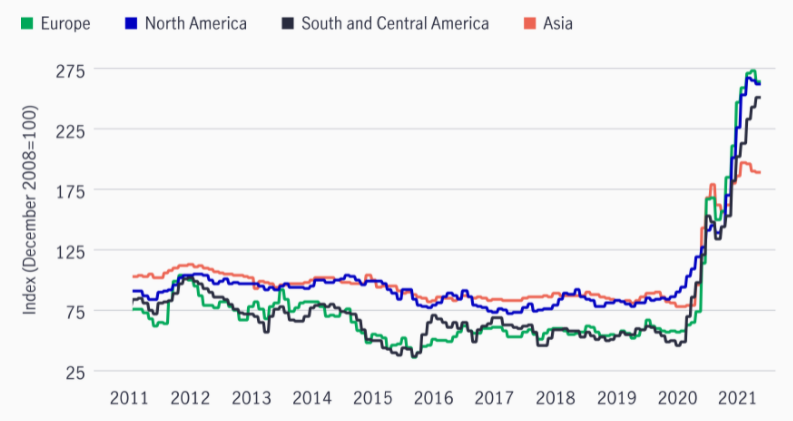
Task: Click the blue North America legend swatch
Action: (129, 22)
